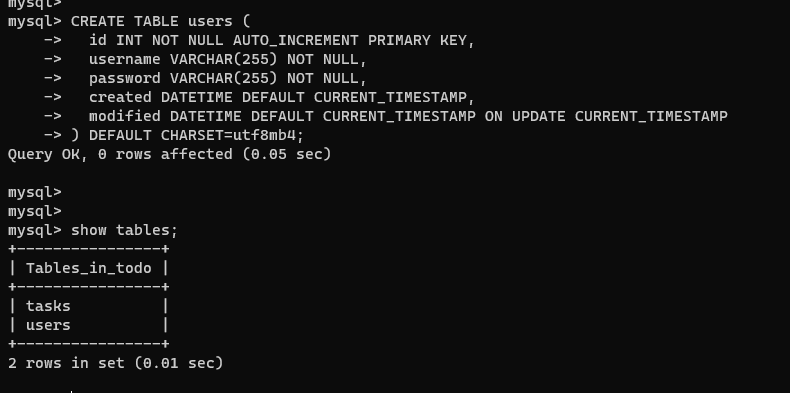Screen dimensions: 790x393
Task: Click the mysql> prompt before show tables
Action: click(x=35, y=230)
